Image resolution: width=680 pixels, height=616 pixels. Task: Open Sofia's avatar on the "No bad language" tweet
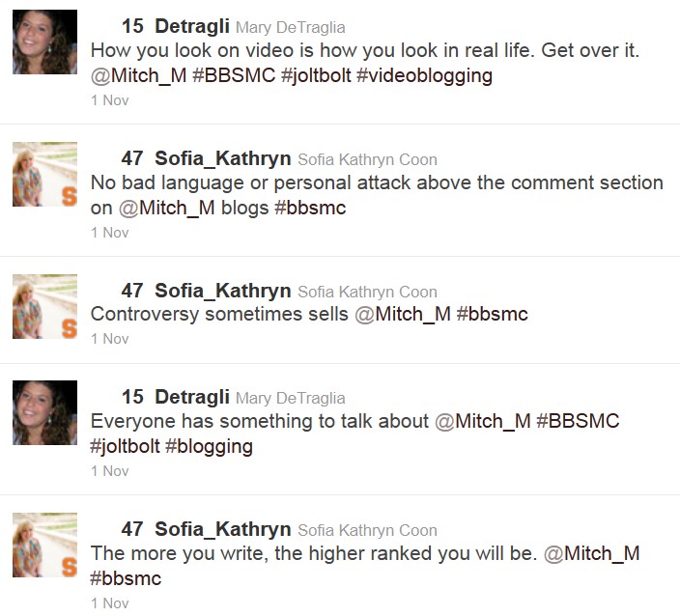44,174
